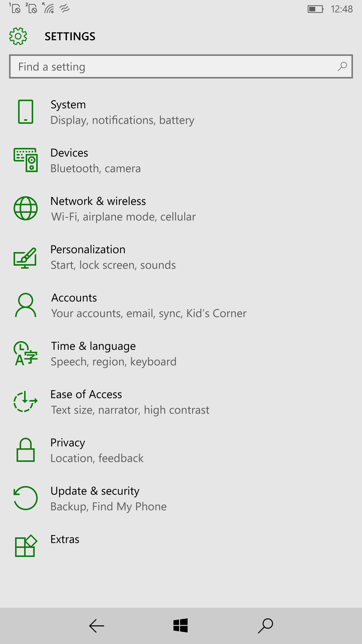
Task: Tap the Accounts person icon
Action: pyautogui.click(x=26, y=305)
